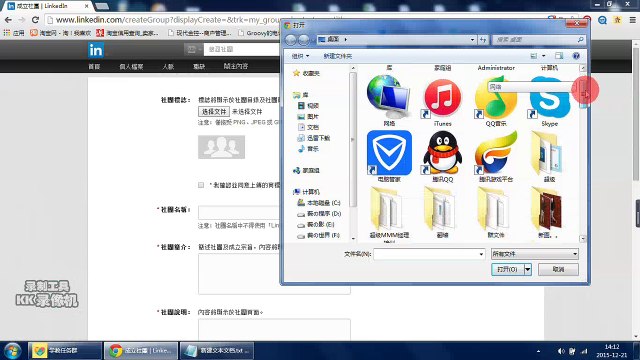Reload the Chrome page

click(x=35, y=20)
